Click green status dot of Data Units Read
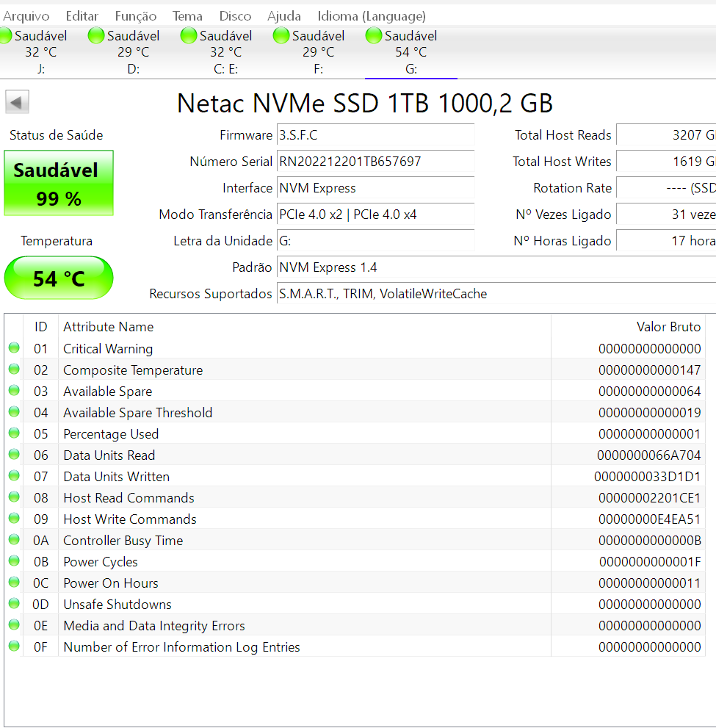The image size is (716, 728). 14,455
